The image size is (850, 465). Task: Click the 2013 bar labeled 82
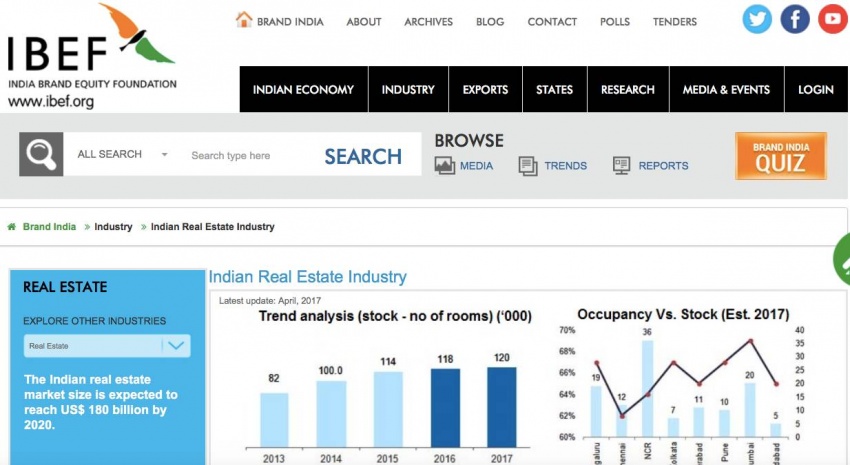click(274, 420)
